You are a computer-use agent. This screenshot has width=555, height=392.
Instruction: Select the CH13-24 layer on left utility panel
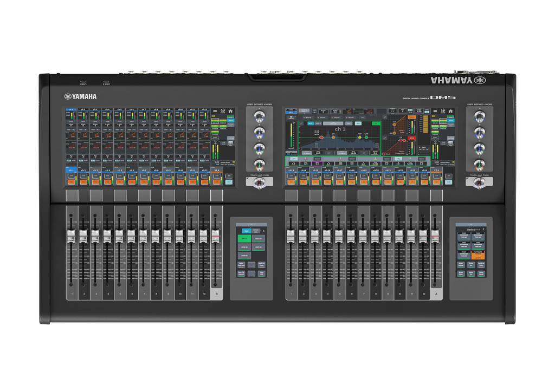point(259,239)
